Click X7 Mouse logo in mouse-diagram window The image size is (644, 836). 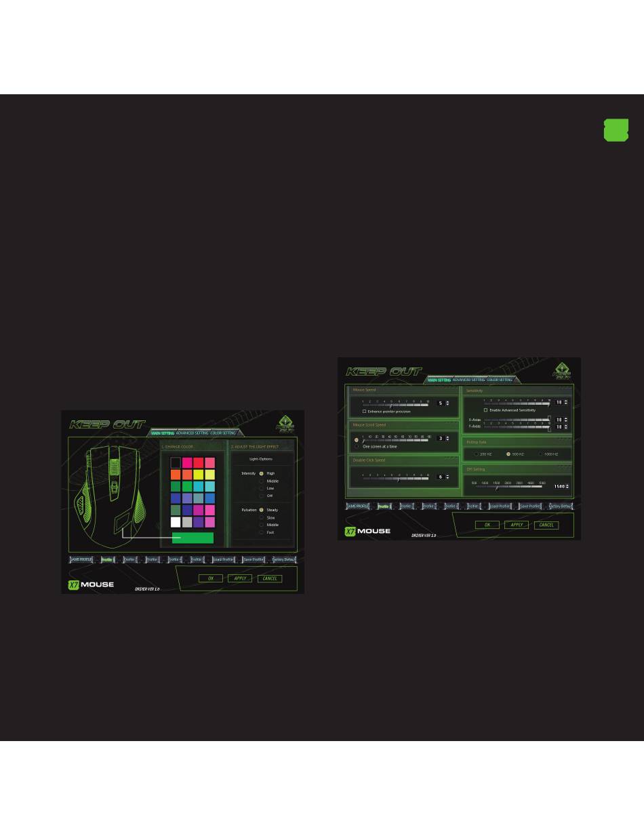tap(91, 584)
